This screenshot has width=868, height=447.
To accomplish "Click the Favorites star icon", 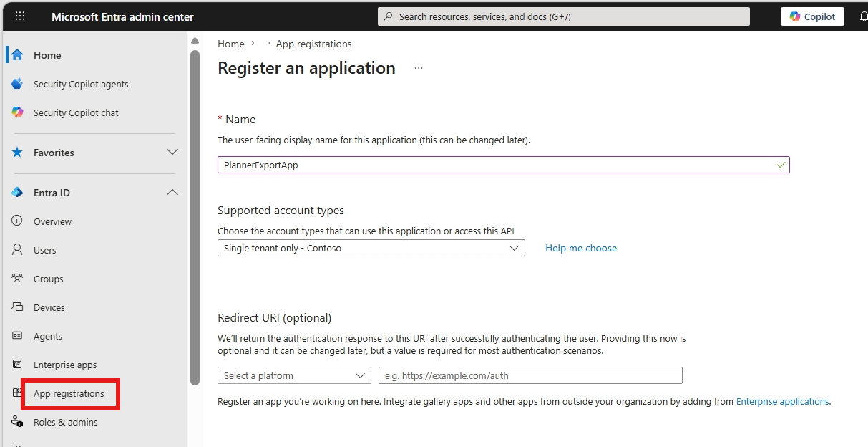I will click(17, 153).
